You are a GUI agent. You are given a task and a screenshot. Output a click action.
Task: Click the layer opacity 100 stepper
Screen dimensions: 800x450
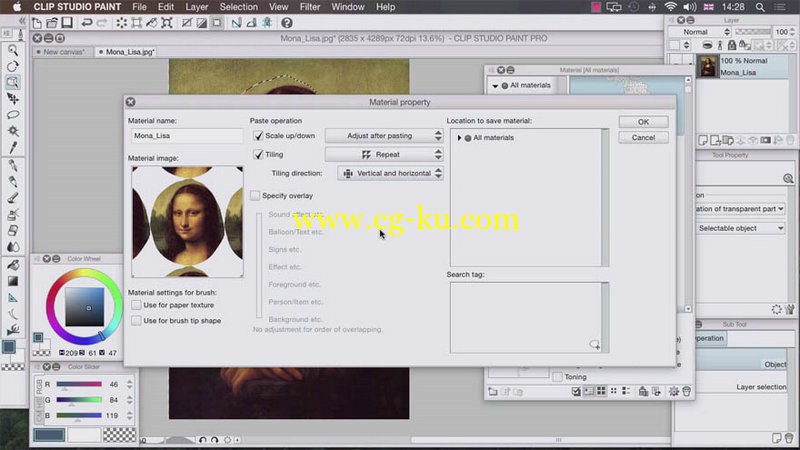792,32
